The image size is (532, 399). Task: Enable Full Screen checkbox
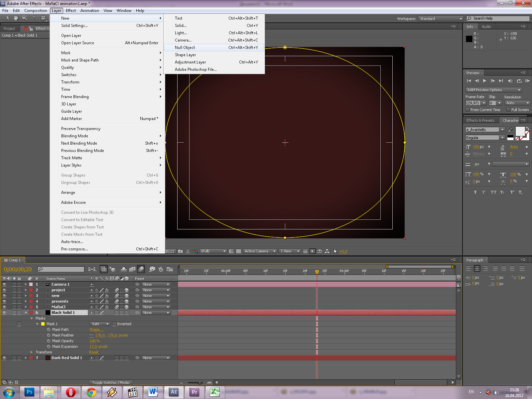tap(508, 110)
